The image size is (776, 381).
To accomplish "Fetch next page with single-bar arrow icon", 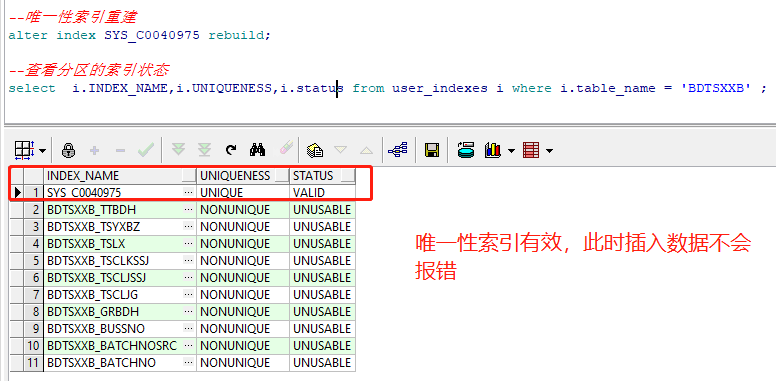I will point(178,150).
